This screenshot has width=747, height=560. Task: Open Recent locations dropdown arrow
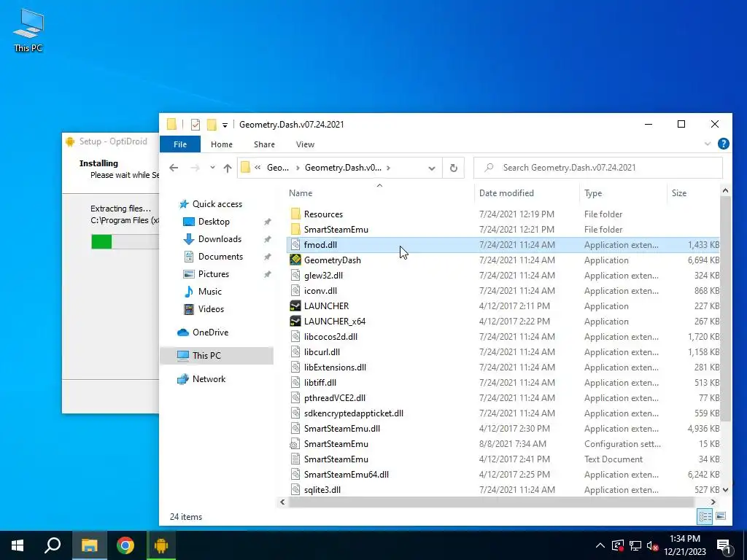pyautogui.click(x=212, y=168)
